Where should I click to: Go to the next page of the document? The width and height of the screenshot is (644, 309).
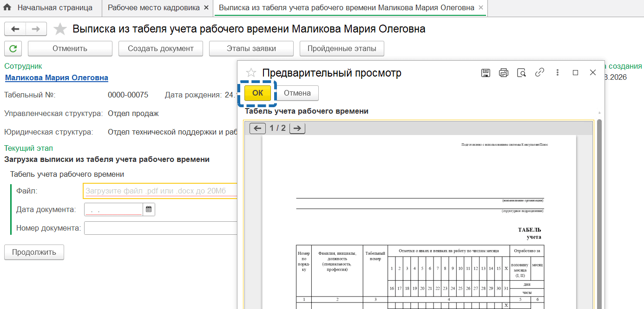point(297,129)
